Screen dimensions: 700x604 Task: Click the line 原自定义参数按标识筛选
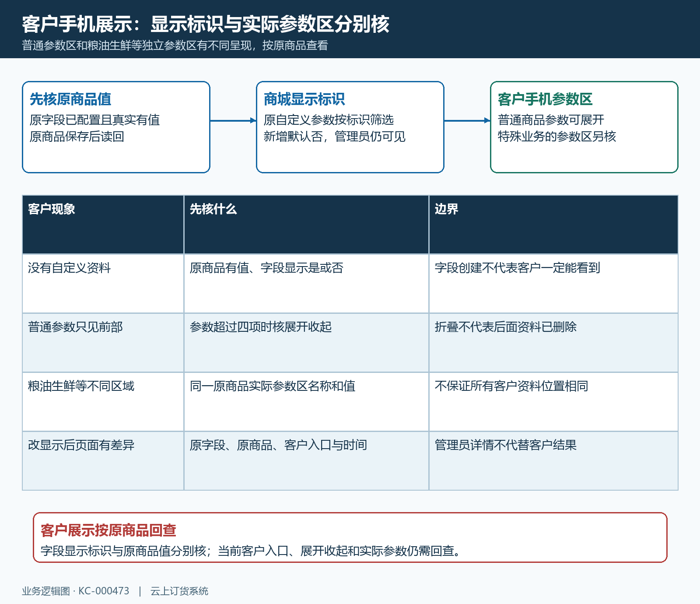pos(329,120)
